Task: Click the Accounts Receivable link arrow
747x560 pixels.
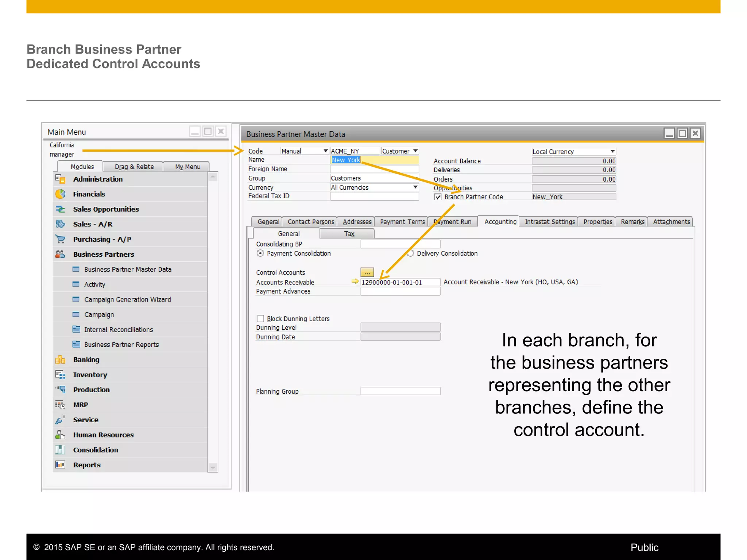Action: [x=355, y=281]
